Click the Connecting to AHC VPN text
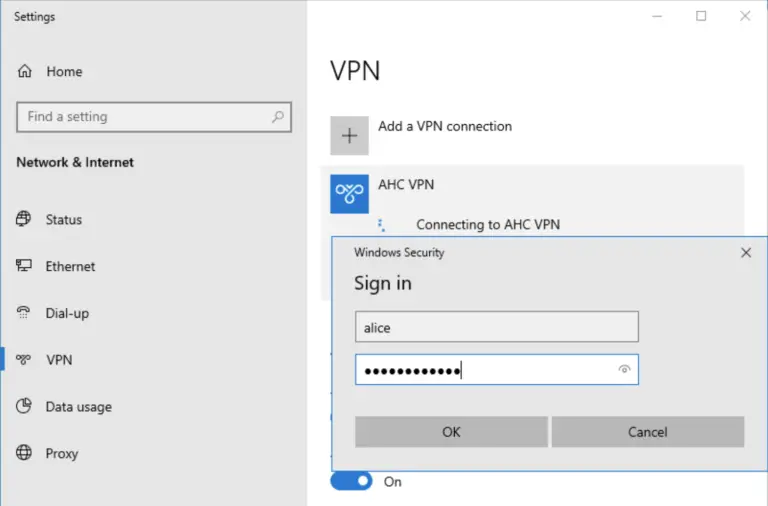This screenshot has height=506, width=768. 488,224
